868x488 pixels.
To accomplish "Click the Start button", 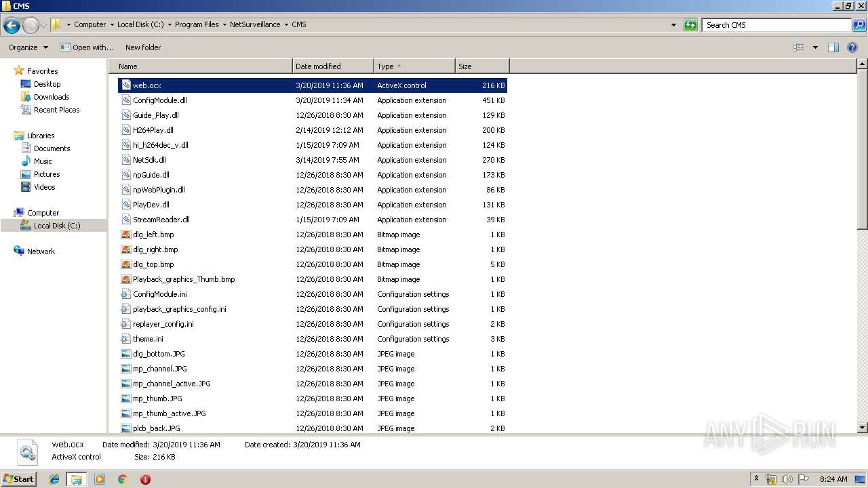I will tap(19, 479).
